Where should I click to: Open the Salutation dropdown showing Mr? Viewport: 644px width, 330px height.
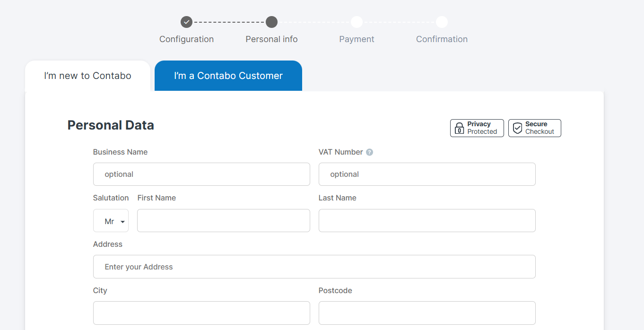(x=111, y=221)
